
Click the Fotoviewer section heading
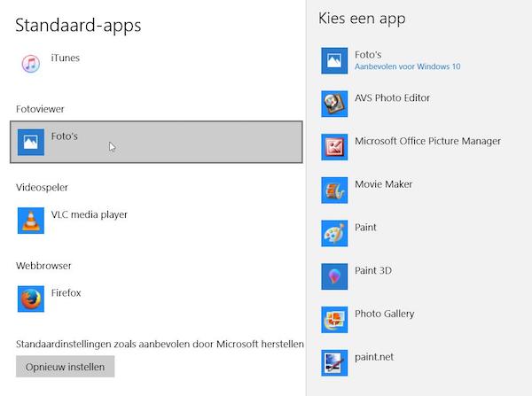click(40, 109)
